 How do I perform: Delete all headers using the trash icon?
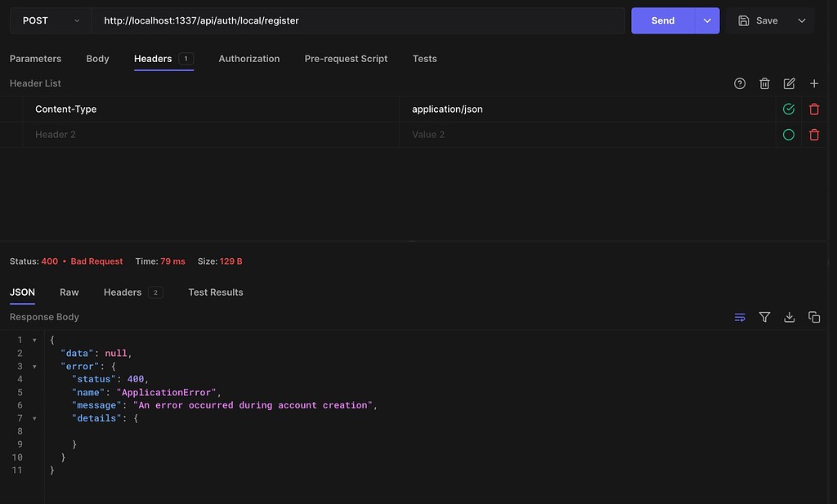[x=764, y=83]
